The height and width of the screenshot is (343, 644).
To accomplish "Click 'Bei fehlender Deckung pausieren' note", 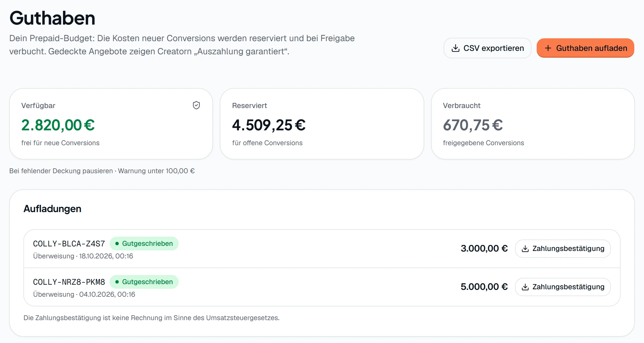I will click(61, 171).
